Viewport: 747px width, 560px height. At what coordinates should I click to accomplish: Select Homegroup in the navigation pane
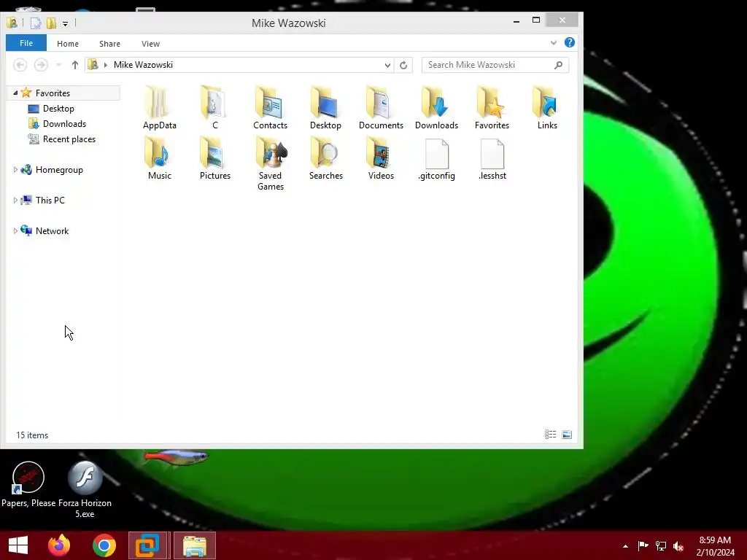point(59,169)
